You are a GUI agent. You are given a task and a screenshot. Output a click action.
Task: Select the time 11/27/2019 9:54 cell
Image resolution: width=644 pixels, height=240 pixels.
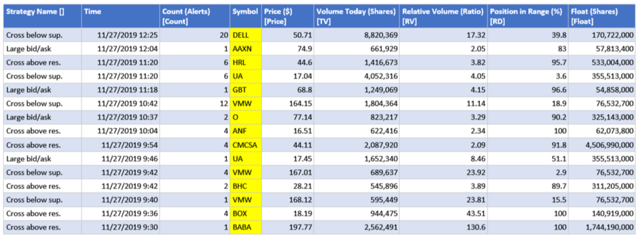click(x=121, y=145)
